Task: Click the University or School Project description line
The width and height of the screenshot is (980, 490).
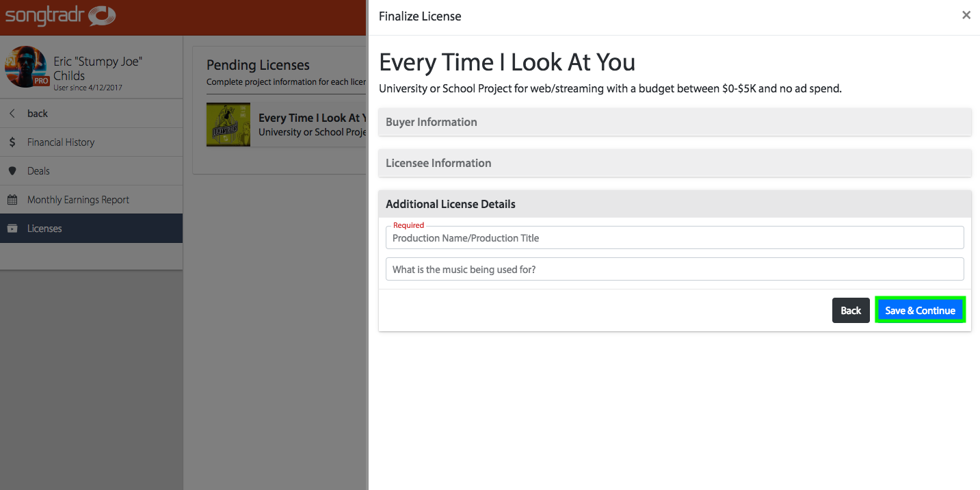Action: [x=610, y=88]
